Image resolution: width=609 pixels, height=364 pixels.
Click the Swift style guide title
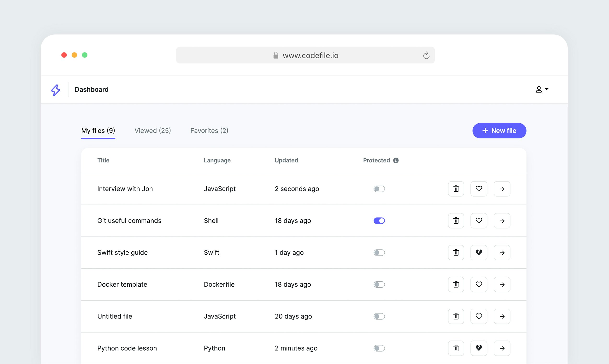tap(123, 253)
